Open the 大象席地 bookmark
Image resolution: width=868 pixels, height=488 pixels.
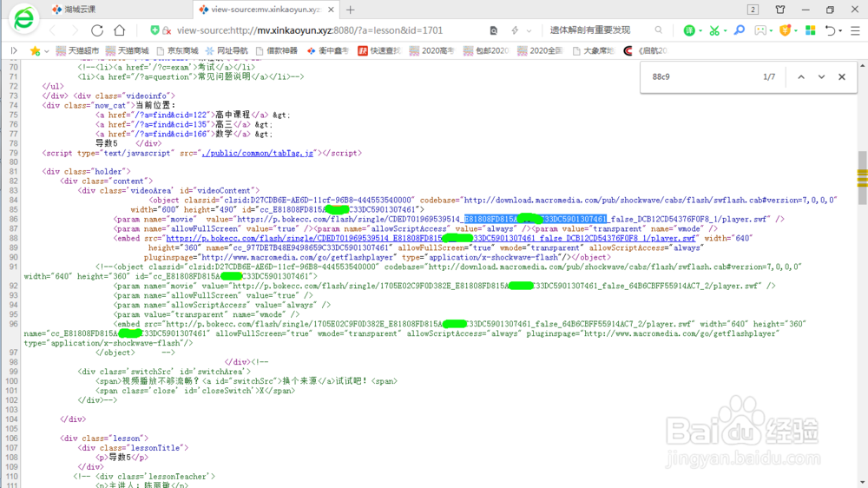coord(593,50)
